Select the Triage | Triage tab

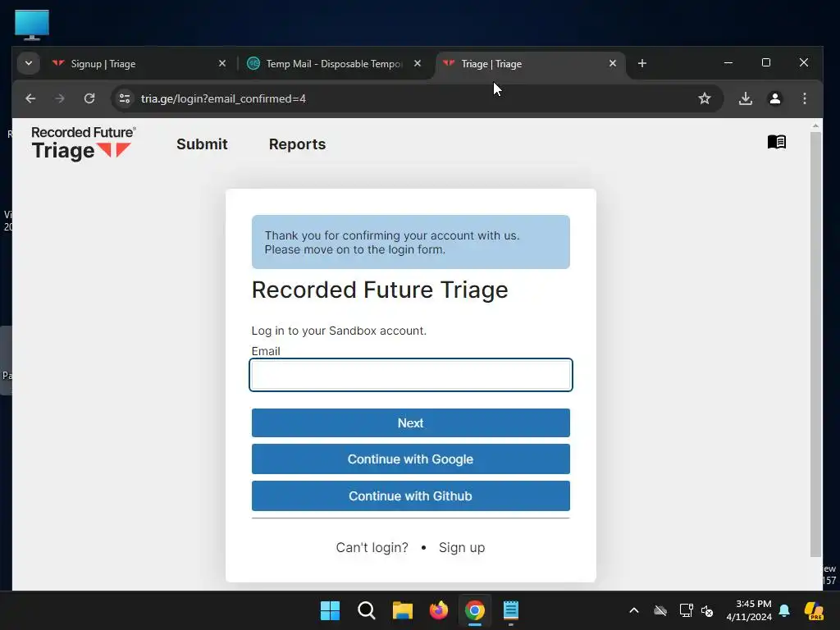(531, 64)
